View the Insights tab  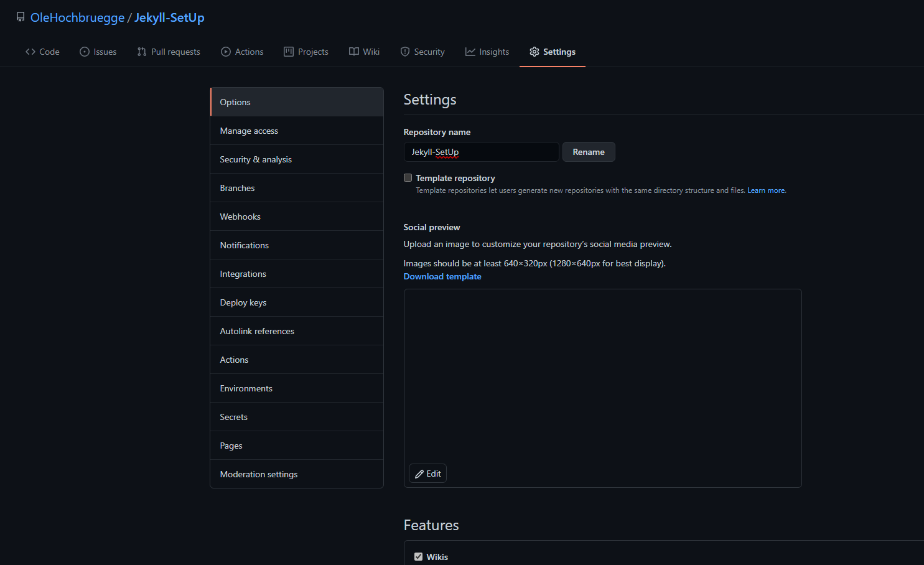point(487,52)
